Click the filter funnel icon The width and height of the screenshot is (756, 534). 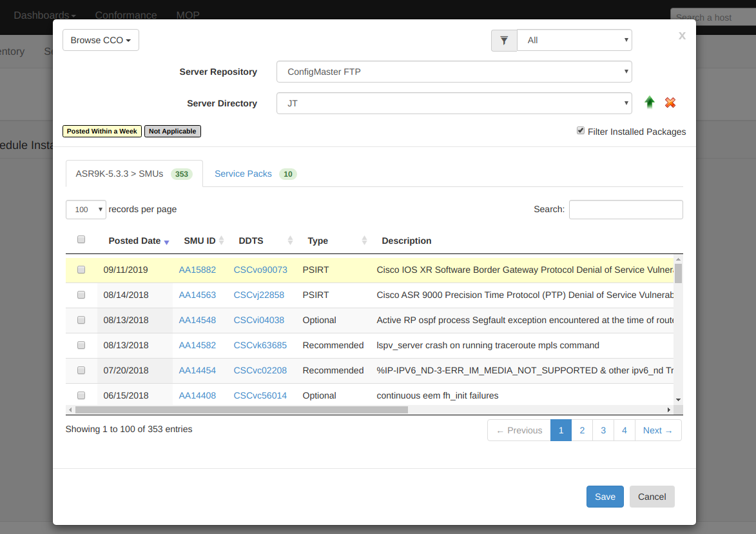504,41
